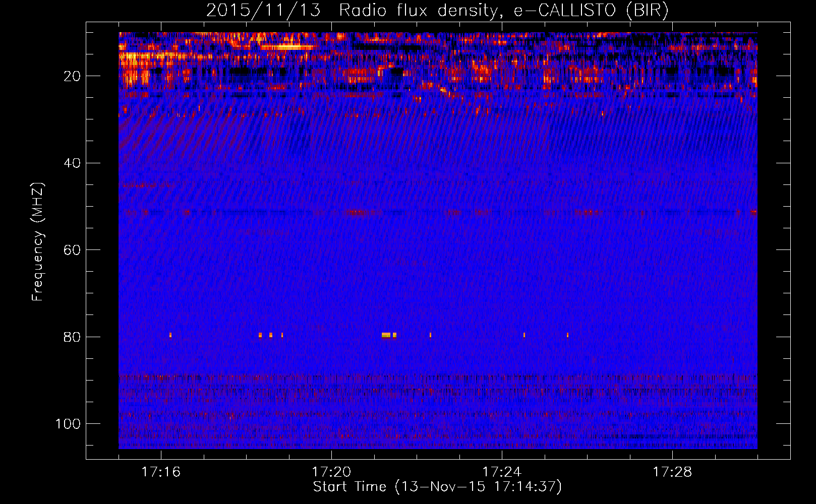Click the "Frequency (MHZ)" y-axis label
The width and height of the screenshot is (816, 504).
(38, 242)
